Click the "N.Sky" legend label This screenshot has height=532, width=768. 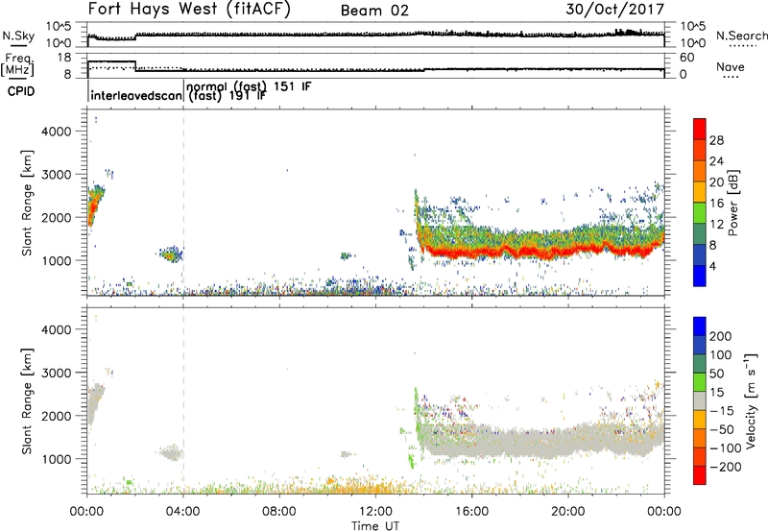click(x=18, y=36)
